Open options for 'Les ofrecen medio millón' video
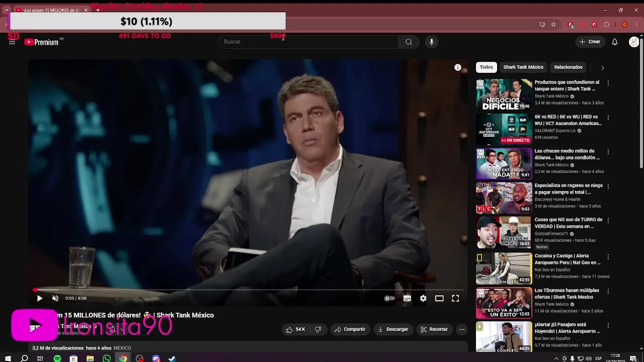The height and width of the screenshot is (362, 644). (x=608, y=152)
